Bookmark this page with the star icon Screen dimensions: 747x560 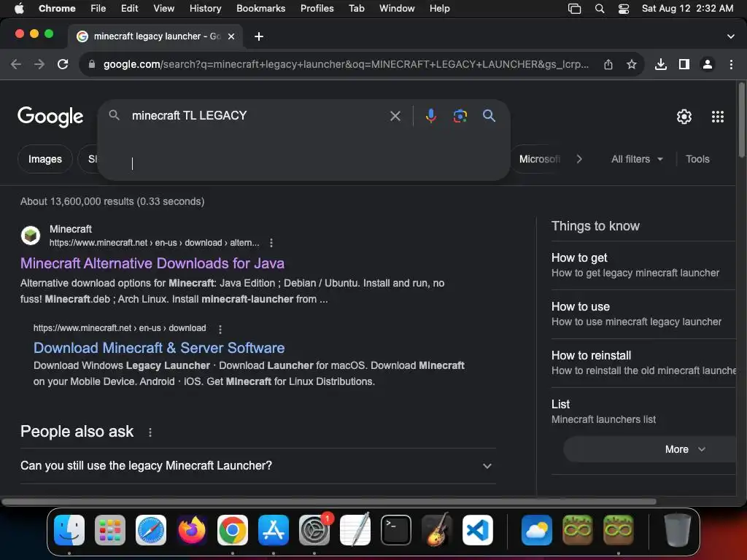point(632,64)
